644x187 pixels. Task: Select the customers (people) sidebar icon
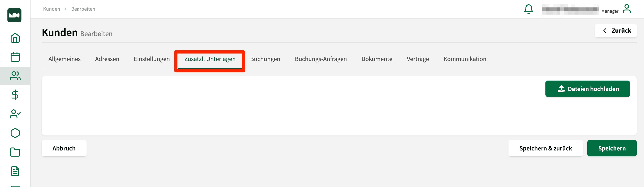pyautogui.click(x=15, y=76)
